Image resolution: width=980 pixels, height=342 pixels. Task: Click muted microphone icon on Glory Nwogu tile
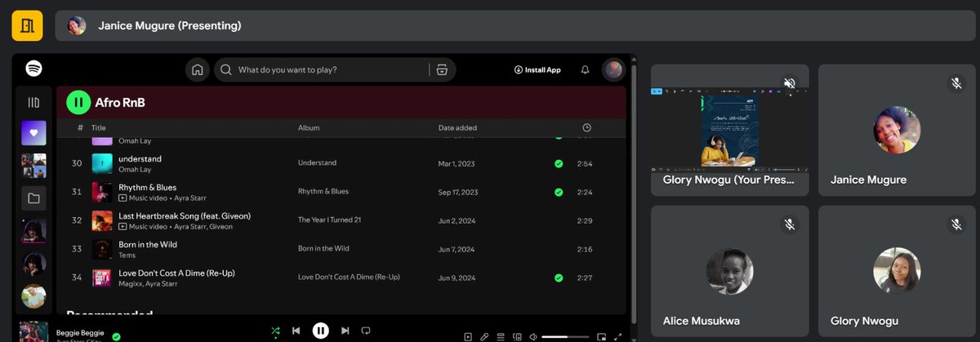click(956, 224)
